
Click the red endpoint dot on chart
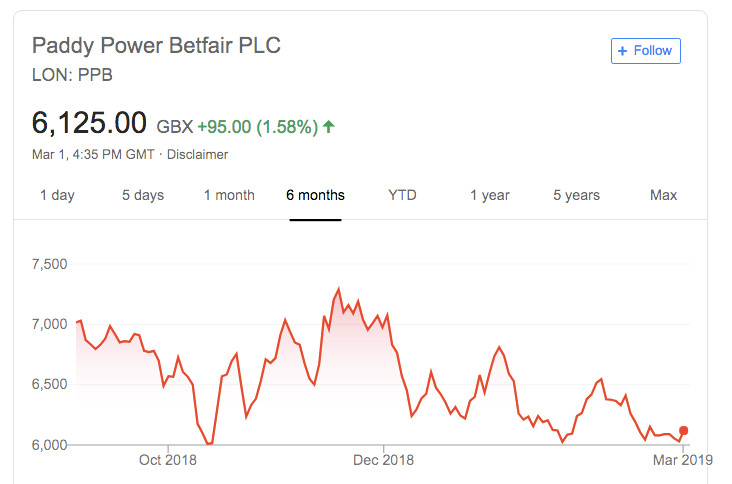click(x=683, y=430)
